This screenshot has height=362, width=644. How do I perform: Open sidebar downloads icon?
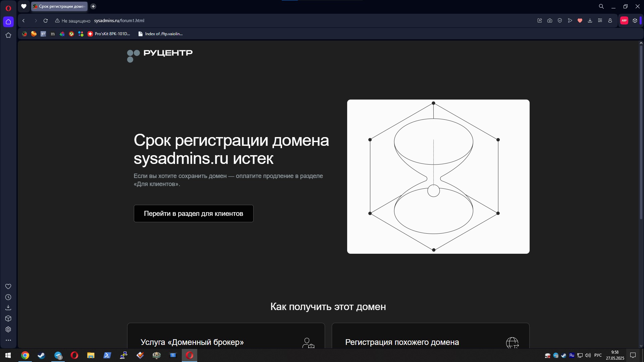click(x=8, y=307)
